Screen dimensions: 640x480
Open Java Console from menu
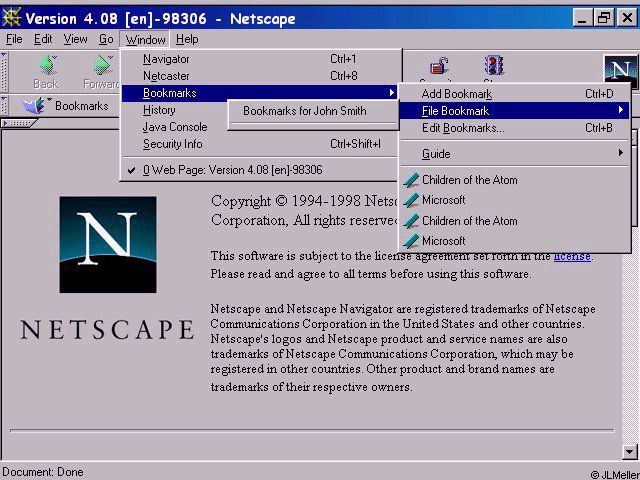[175, 127]
